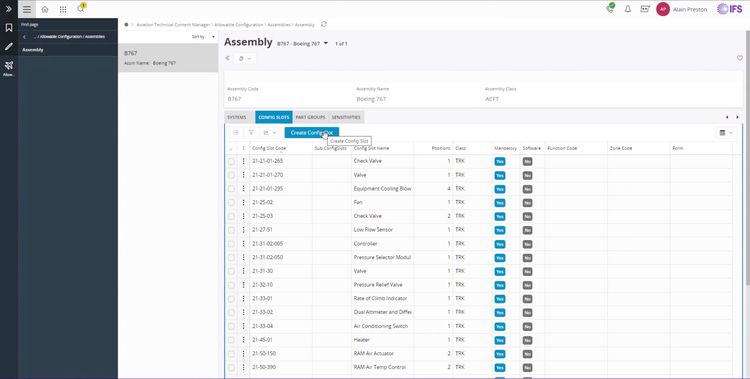Open the export dropdown in table toolbar
Viewport: 750px width, 379px height.
coord(270,133)
